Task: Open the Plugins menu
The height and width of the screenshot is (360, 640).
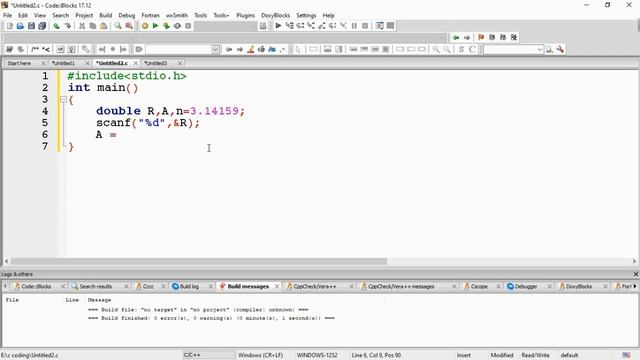Action: pos(245,16)
